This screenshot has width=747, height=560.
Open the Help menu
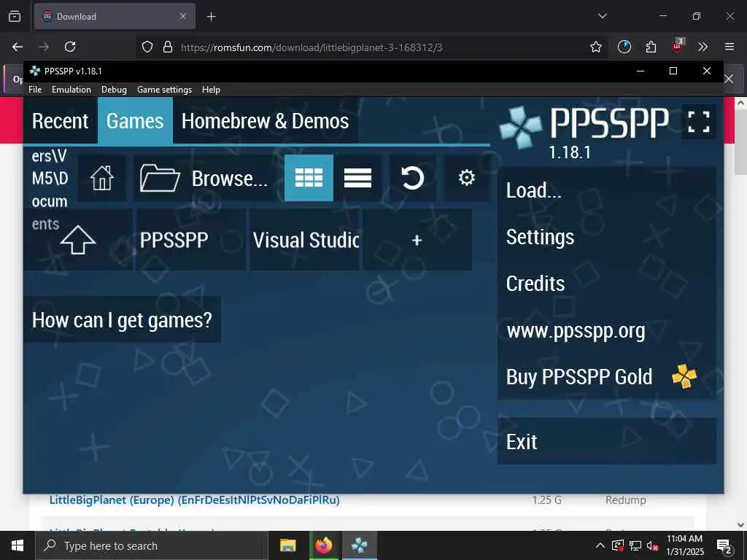(x=211, y=90)
